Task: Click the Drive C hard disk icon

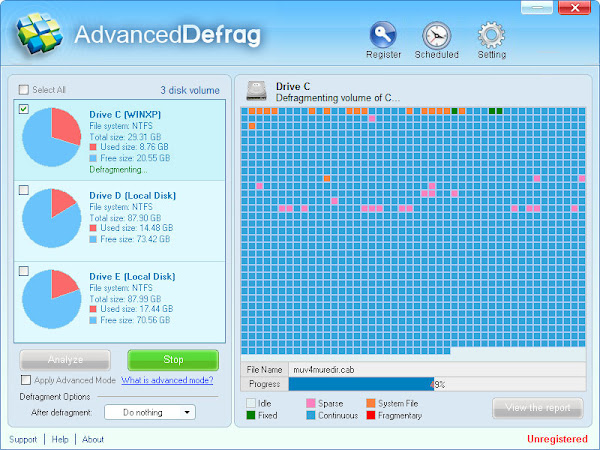Action: click(256, 91)
